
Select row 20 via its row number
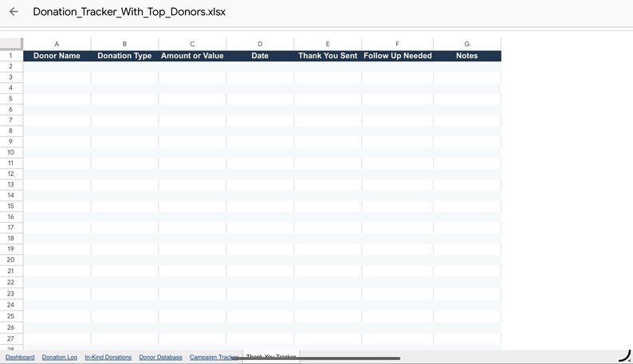(x=11, y=260)
